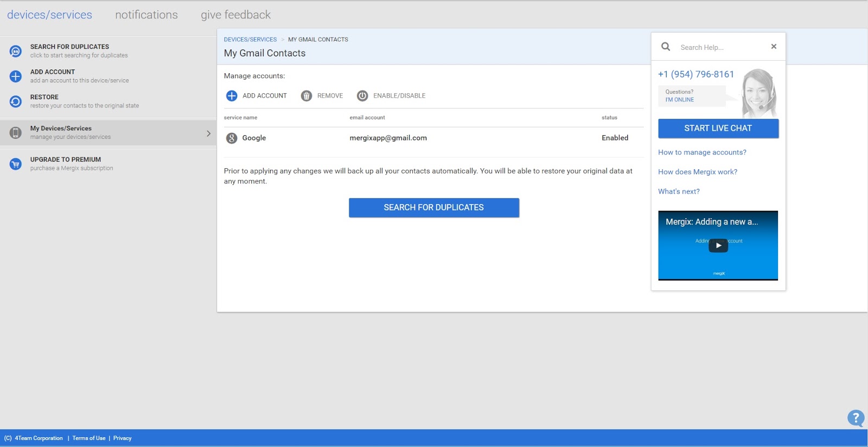Viewport: 868px width, 447px height.
Task: Click the My Devices/Services phone icon
Action: [16, 132]
